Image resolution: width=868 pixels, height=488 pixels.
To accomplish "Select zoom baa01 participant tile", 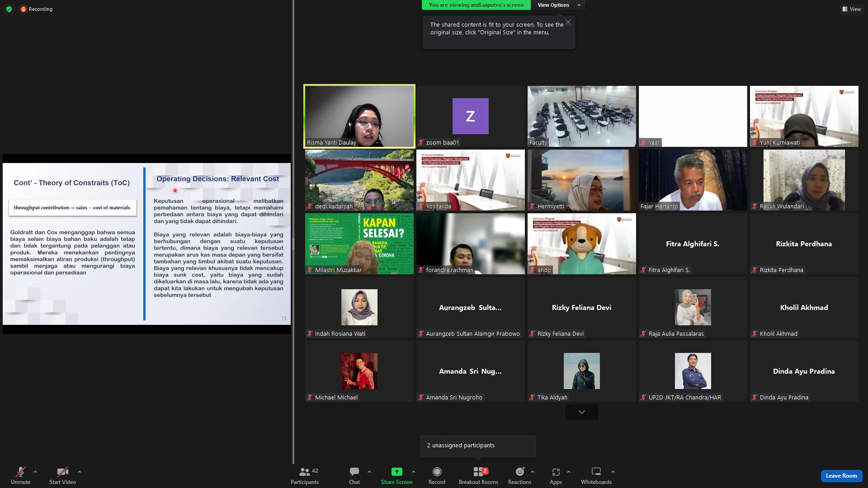I will [471, 116].
